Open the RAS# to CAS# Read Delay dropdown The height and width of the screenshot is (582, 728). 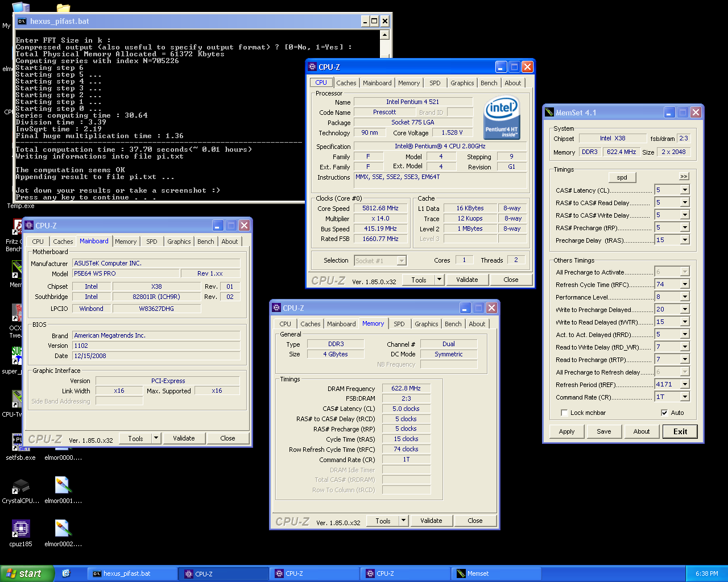685,202
